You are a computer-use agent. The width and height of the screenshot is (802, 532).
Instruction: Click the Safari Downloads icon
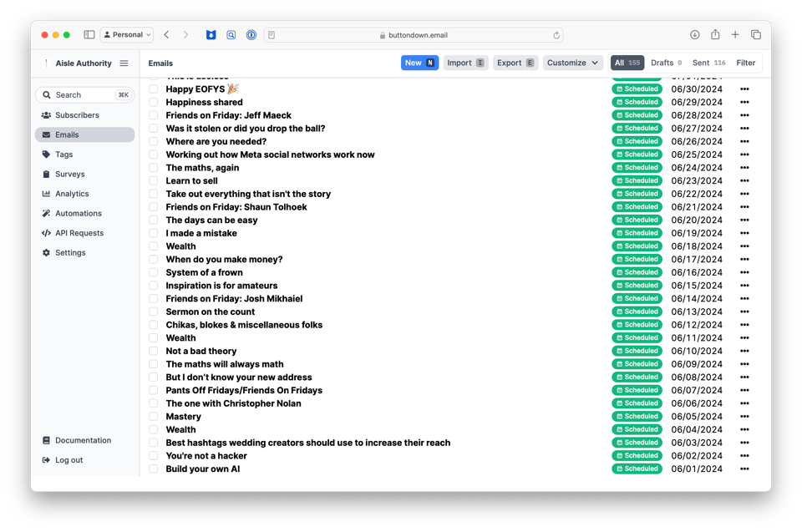pyautogui.click(x=694, y=34)
